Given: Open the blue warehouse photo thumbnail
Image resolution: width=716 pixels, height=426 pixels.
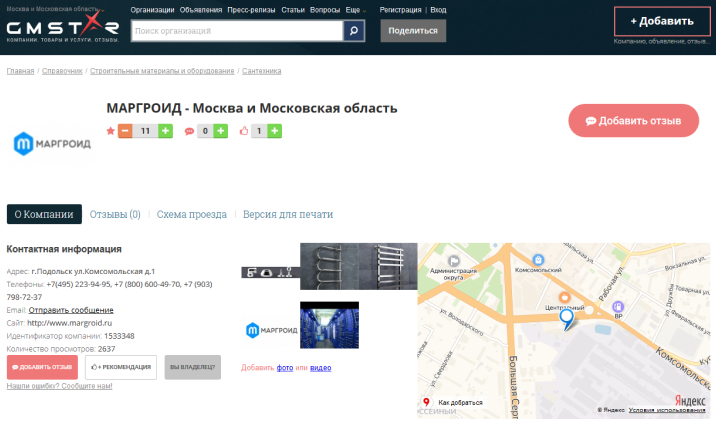Looking at the screenshot, I should point(329,325).
